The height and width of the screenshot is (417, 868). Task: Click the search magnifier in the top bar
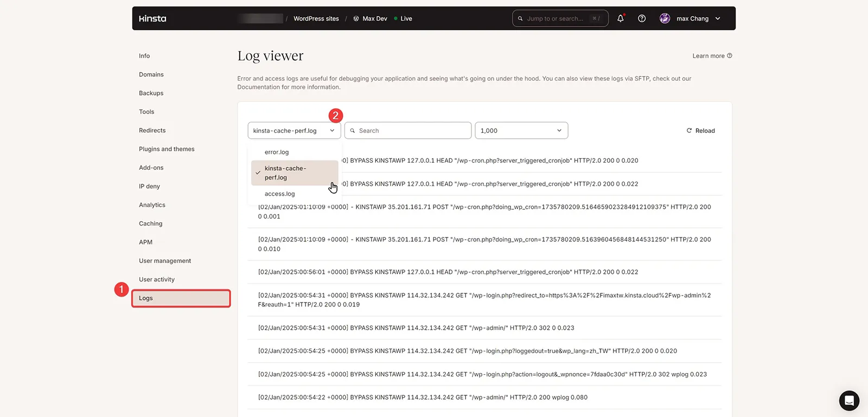pyautogui.click(x=520, y=18)
